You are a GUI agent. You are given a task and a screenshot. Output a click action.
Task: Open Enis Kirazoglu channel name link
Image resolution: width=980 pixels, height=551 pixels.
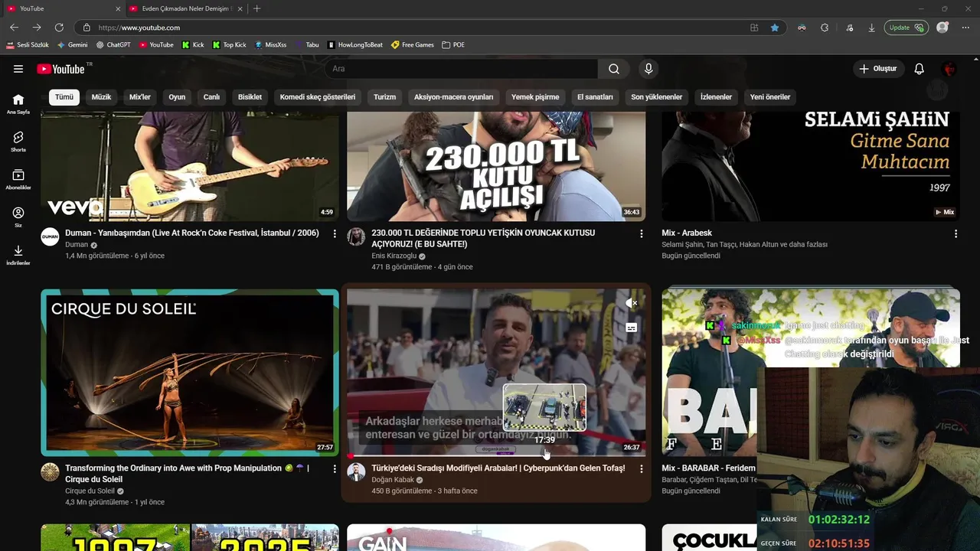[x=394, y=256]
